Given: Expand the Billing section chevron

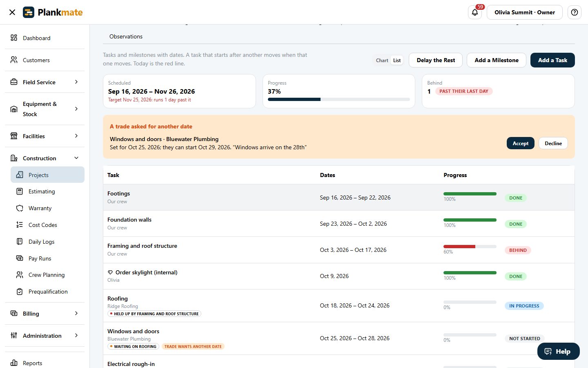Looking at the screenshot, I should point(76,314).
